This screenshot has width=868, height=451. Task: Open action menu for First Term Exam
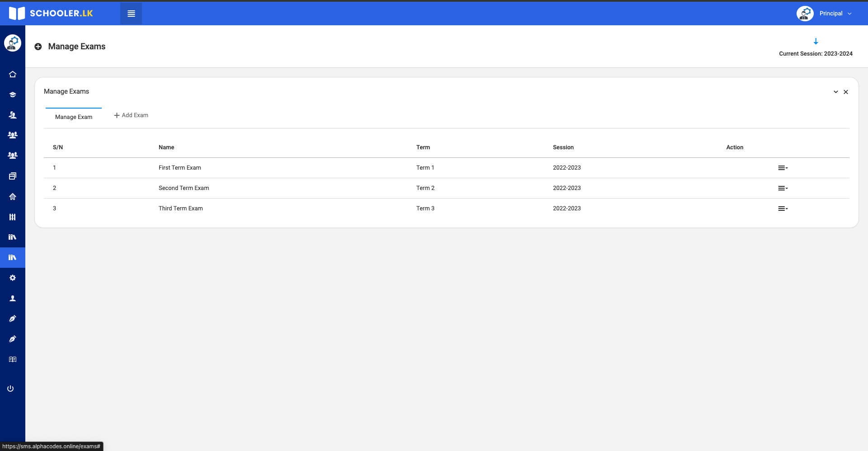pyautogui.click(x=783, y=168)
